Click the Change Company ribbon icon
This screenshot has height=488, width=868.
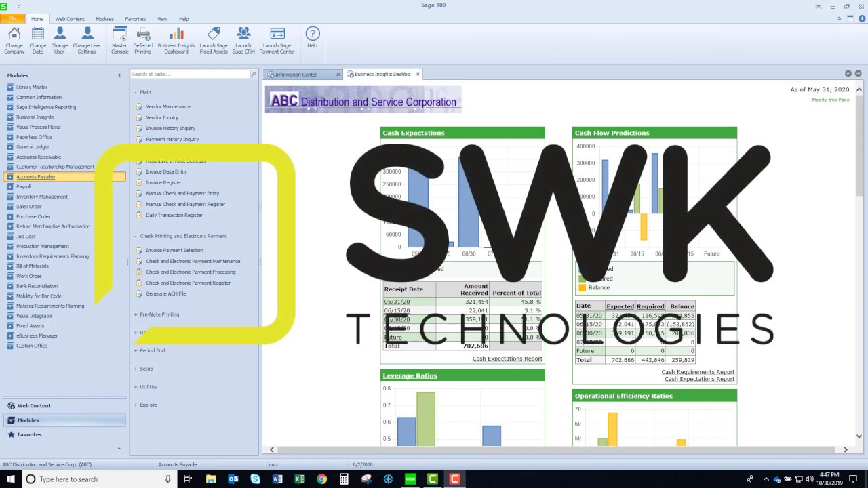point(14,41)
